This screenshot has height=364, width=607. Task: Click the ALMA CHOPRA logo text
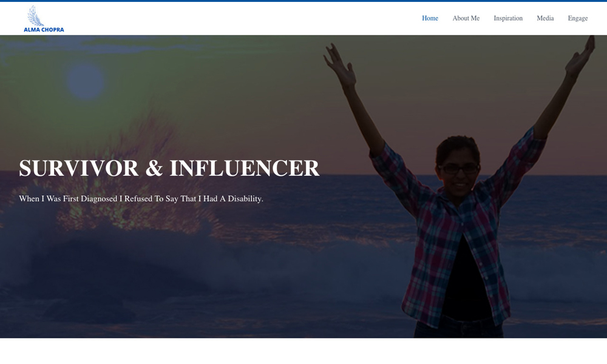(44, 30)
